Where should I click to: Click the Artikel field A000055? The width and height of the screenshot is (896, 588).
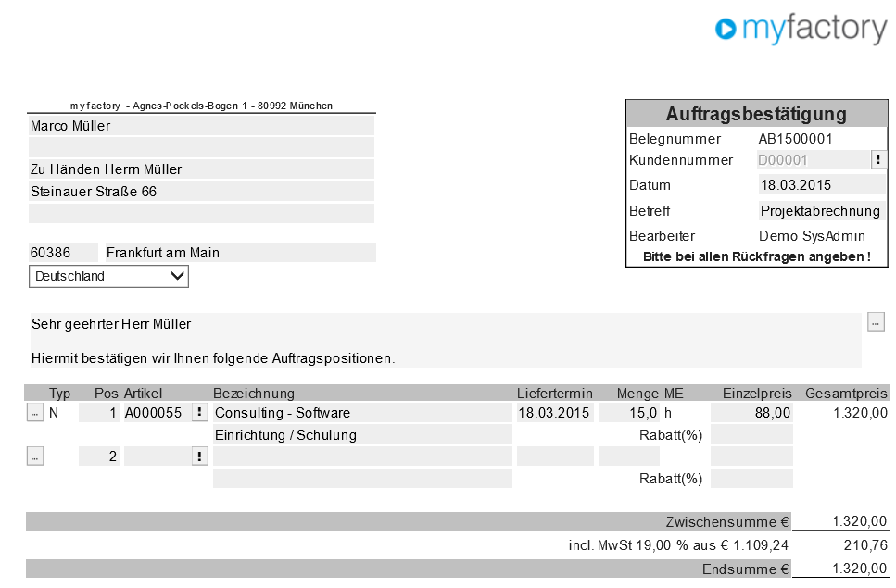(158, 412)
